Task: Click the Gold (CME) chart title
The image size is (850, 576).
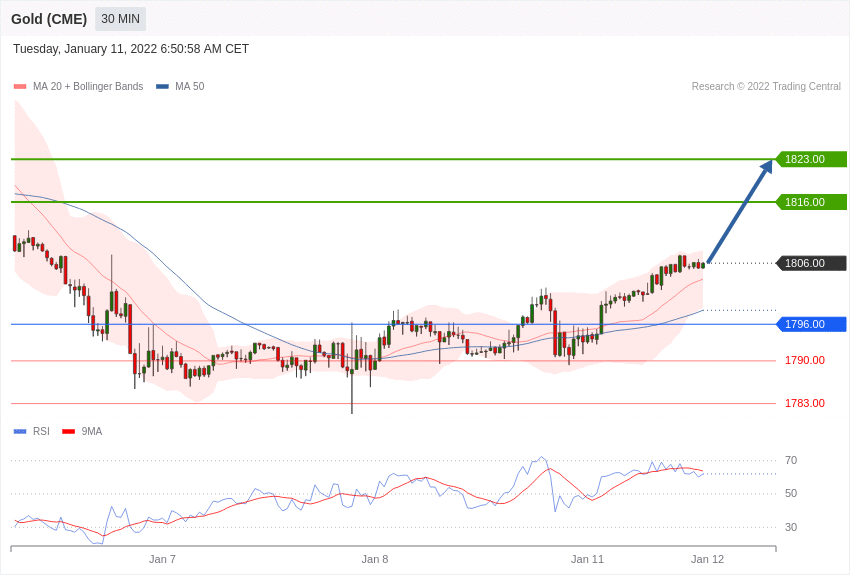Action: (49, 19)
